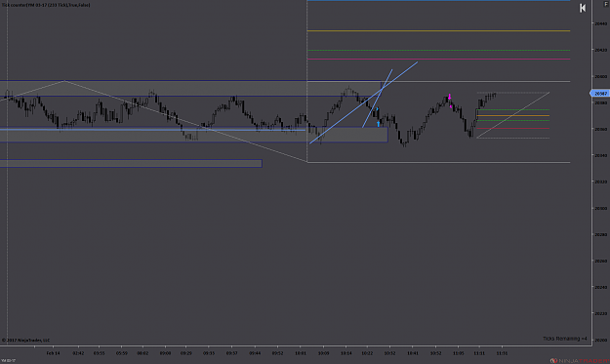
Task: Click the 20300 price axis label
Action: click(x=600, y=209)
